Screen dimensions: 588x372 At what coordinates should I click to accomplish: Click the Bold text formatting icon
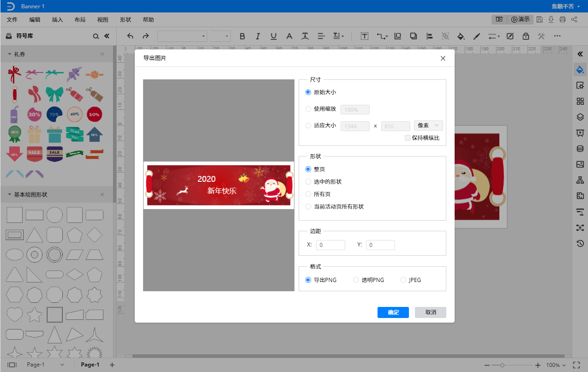(242, 36)
